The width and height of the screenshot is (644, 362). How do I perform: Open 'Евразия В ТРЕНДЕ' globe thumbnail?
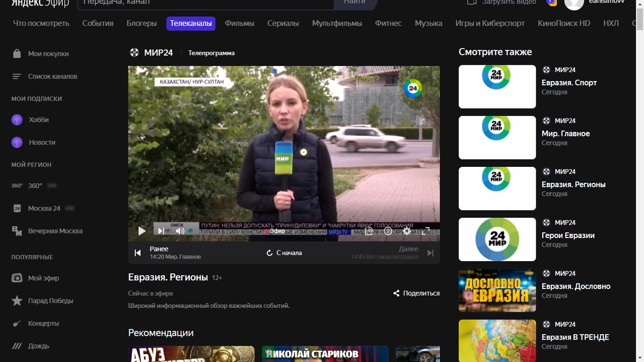(497, 341)
